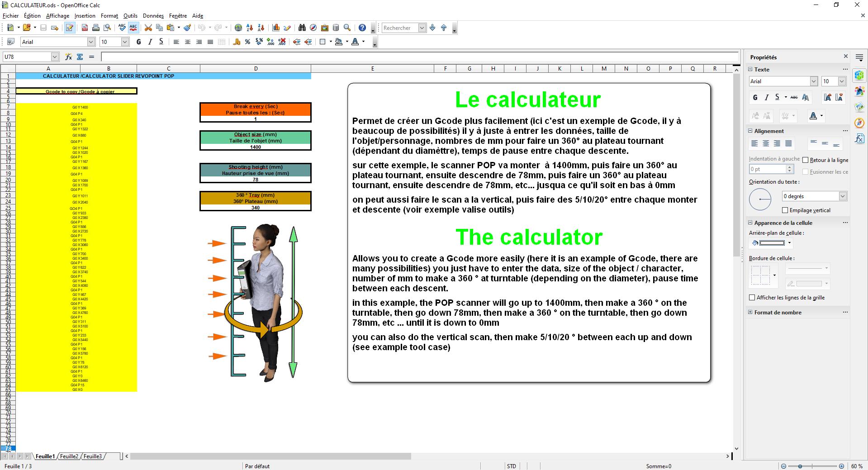
Task: Open the Navigator compass toolbar icon
Action: [x=313, y=28]
